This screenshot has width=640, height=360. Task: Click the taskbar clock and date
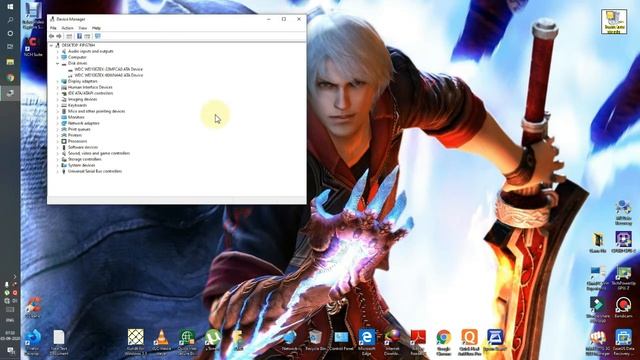pos(10,336)
